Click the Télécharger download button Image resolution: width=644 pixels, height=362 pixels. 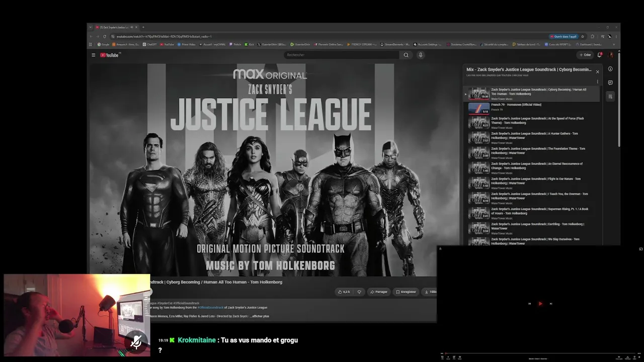(430, 292)
